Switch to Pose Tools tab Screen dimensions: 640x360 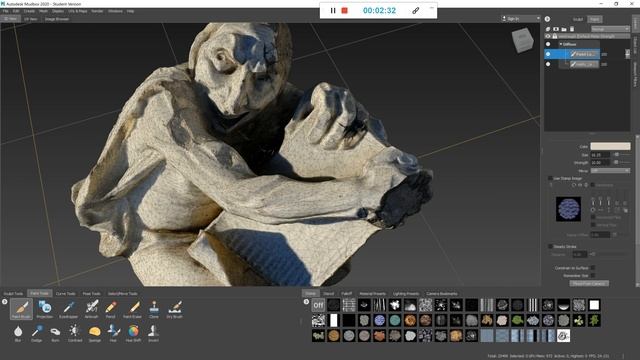[x=91, y=293]
